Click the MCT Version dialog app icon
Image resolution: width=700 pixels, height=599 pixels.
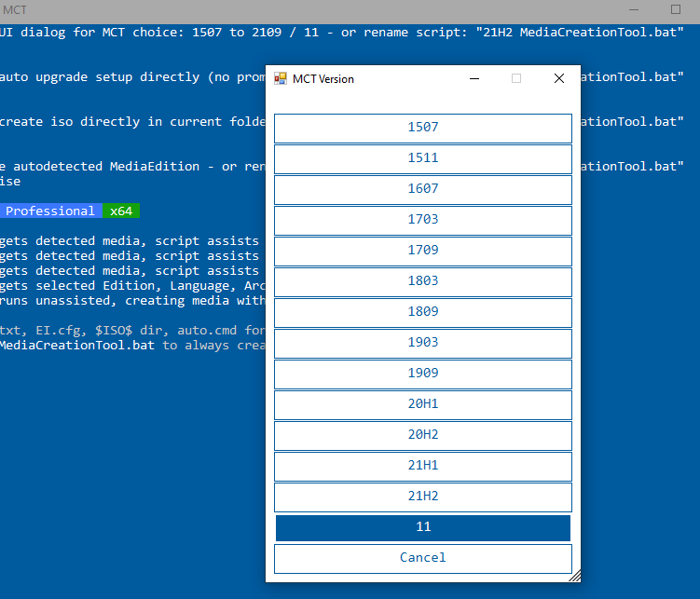pyautogui.click(x=281, y=78)
